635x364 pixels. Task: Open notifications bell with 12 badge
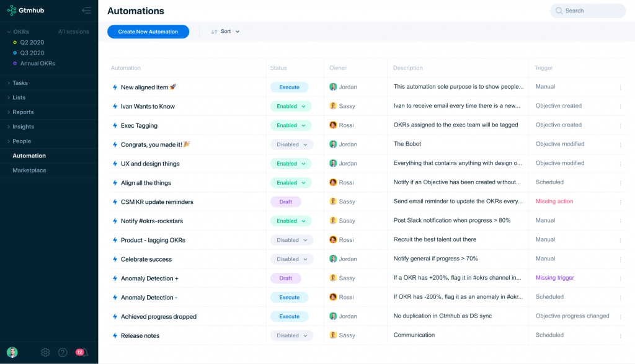pos(82,352)
